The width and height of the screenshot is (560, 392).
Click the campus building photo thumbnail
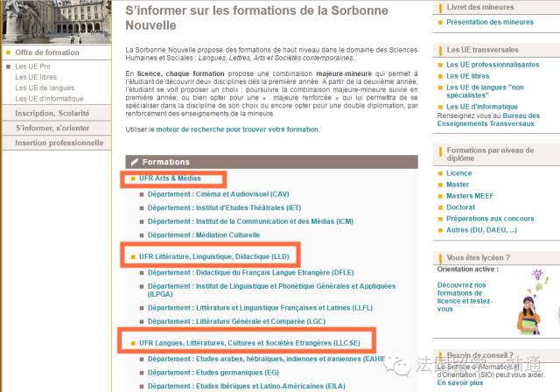point(52,21)
